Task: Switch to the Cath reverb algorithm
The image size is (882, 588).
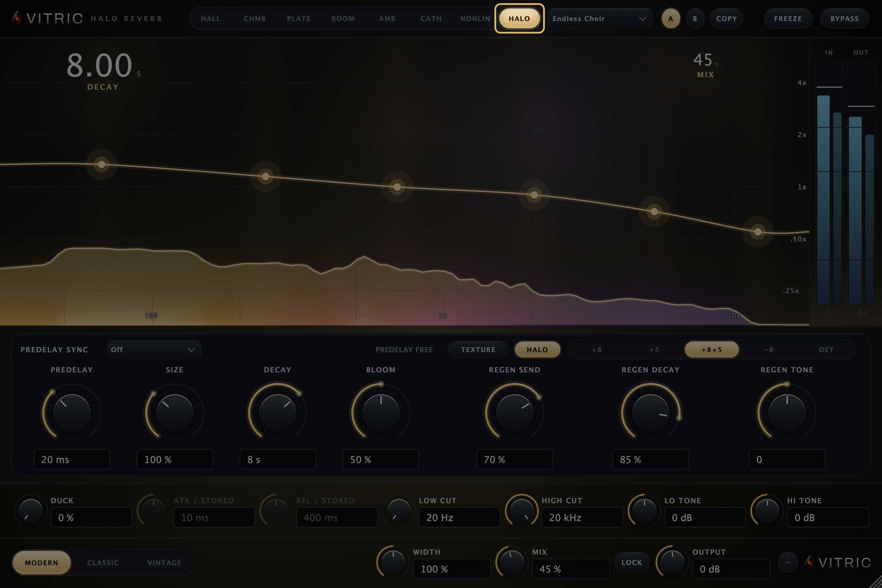Action: (431, 18)
